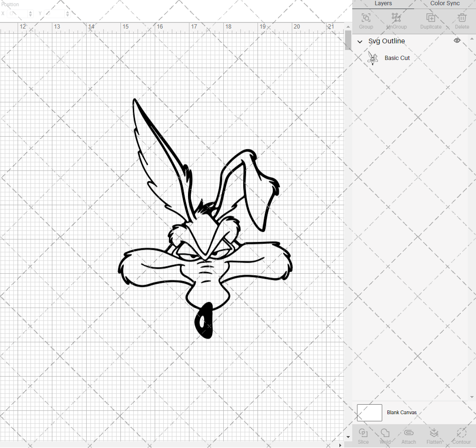Click the Y position stepper down arrow
Viewport: 476px width, 448px height.
tap(67, 15)
